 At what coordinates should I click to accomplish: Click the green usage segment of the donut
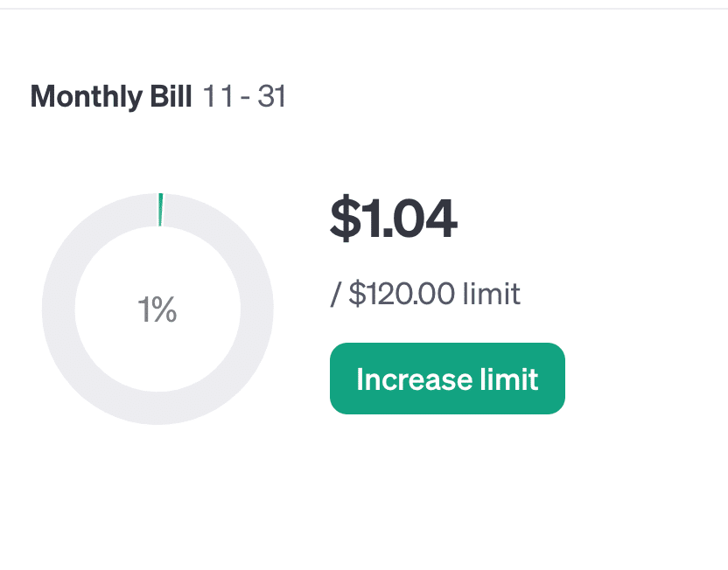pos(161,210)
